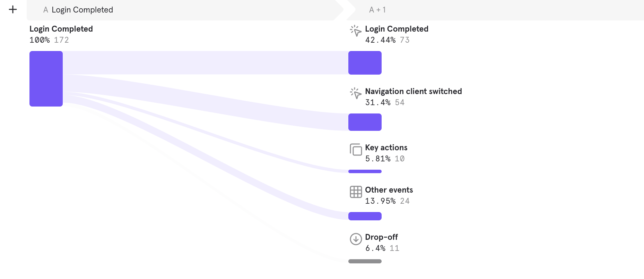Add a new step with the plus icon
The height and width of the screenshot is (279, 644).
13,9
